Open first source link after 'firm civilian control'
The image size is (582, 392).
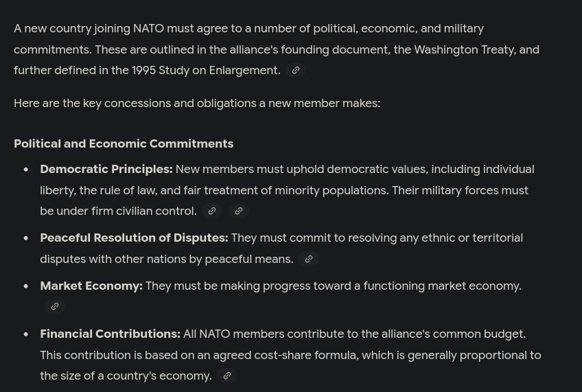(212, 211)
